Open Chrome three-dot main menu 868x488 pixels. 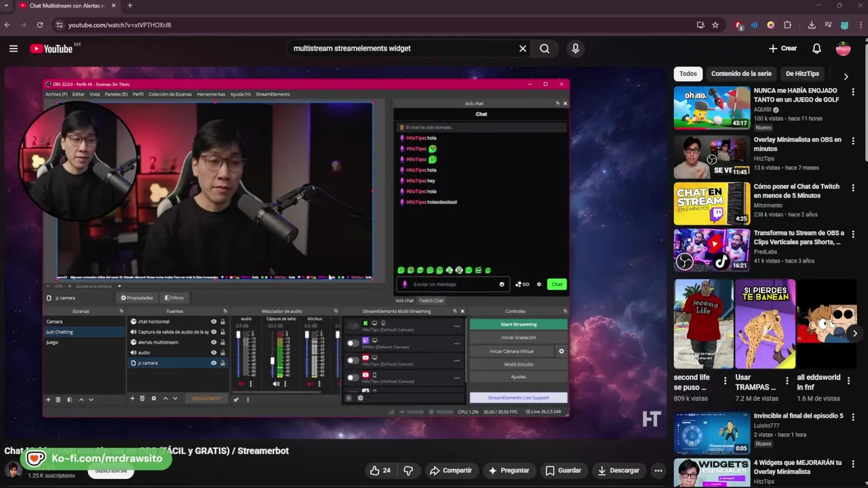pos(860,25)
